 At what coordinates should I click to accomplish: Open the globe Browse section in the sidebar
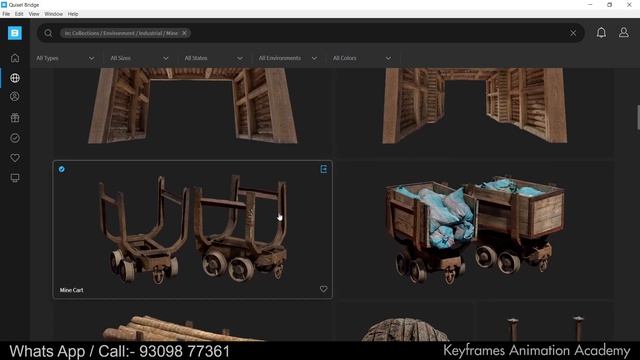click(x=15, y=78)
